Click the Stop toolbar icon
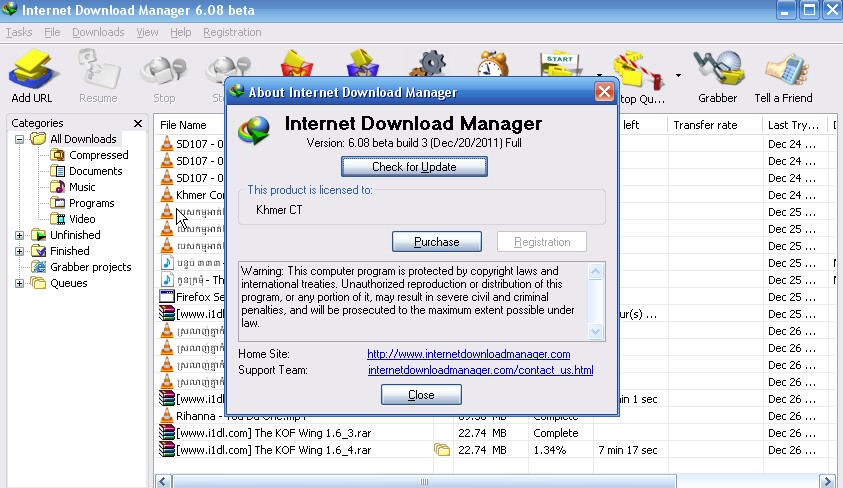The height and width of the screenshot is (488, 843). click(164, 75)
